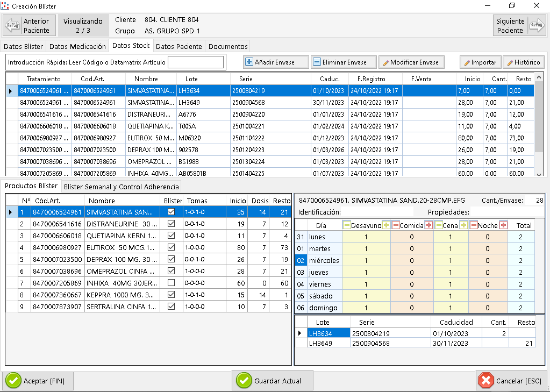The width and height of the screenshot is (550, 392).
Task: Select product 8470007360667 KEPPRA row
Action: point(149,295)
